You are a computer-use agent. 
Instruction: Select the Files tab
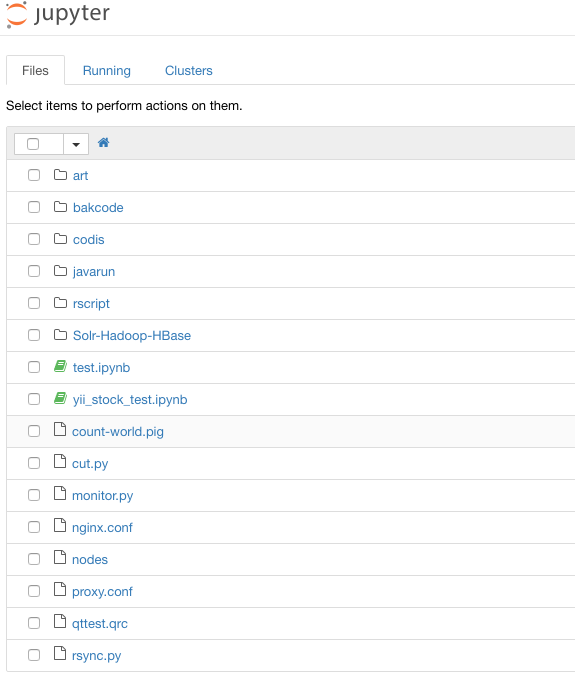pyautogui.click(x=35, y=71)
